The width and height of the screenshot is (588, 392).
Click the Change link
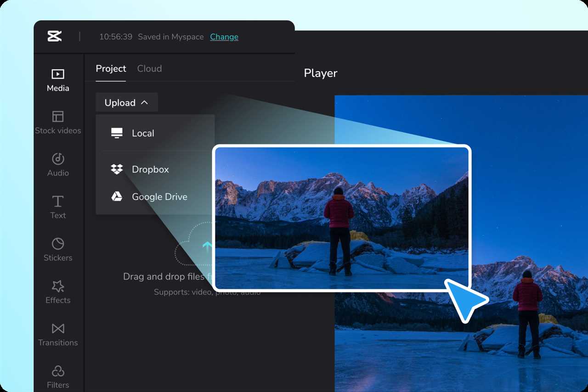tap(224, 37)
